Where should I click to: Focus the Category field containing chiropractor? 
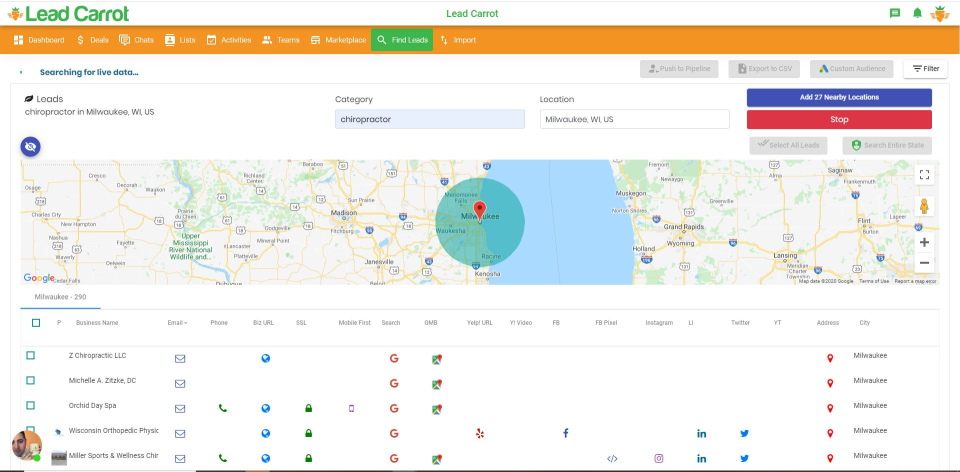click(430, 119)
